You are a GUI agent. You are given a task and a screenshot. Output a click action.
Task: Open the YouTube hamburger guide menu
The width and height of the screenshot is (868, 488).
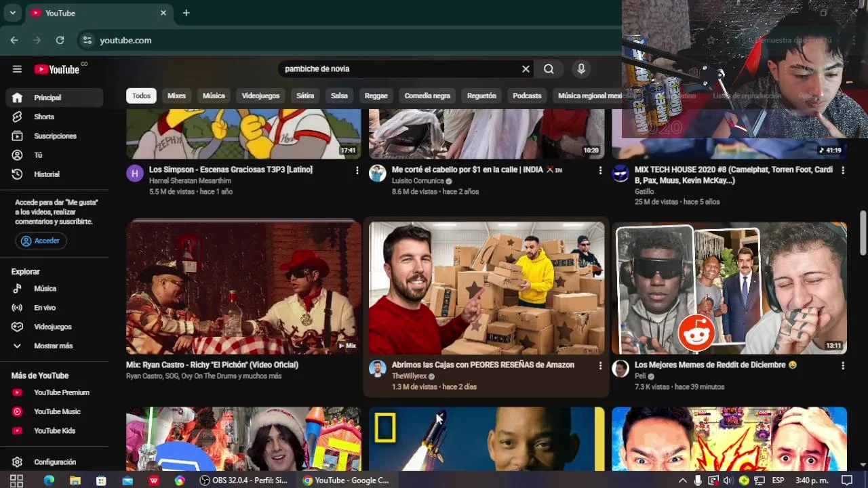pos(17,69)
